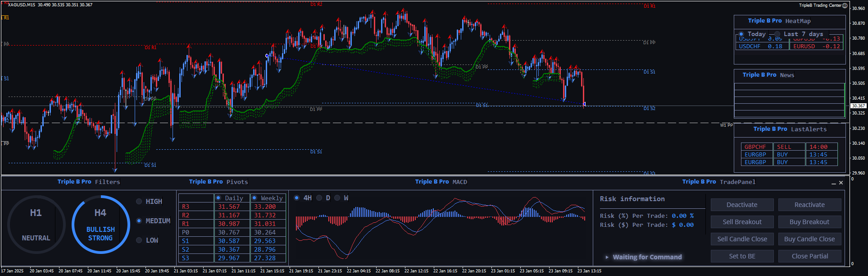Click the H1 Neutral gauge circle
This screenshot has width=868, height=276.
(36, 224)
